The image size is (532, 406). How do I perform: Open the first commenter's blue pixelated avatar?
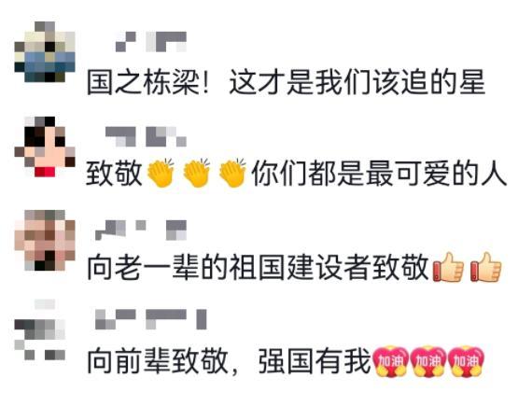(x=45, y=52)
